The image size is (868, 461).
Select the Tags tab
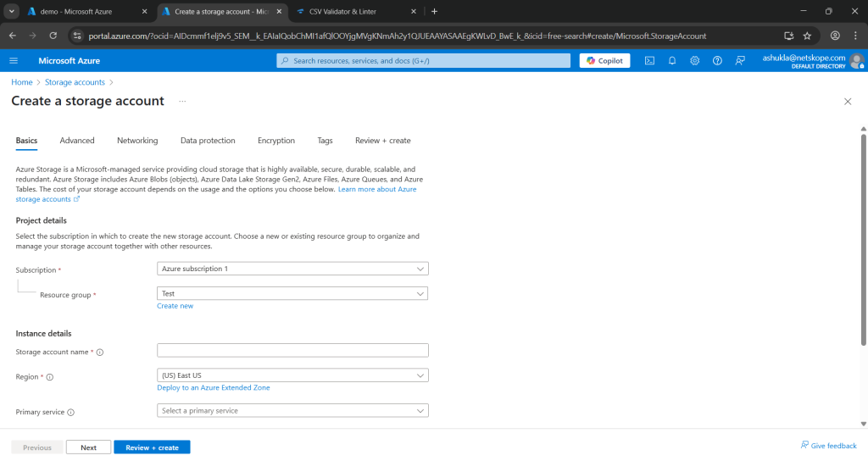tap(325, 141)
